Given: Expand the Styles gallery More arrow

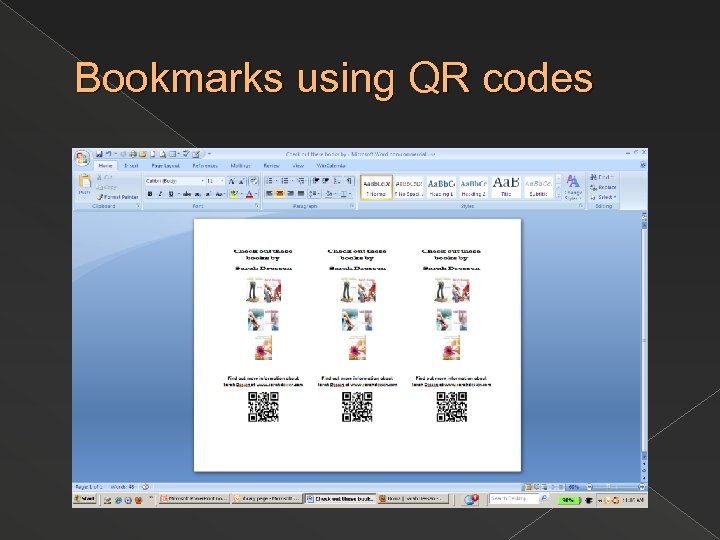Looking at the screenshot, I should (x=559, y=195).
